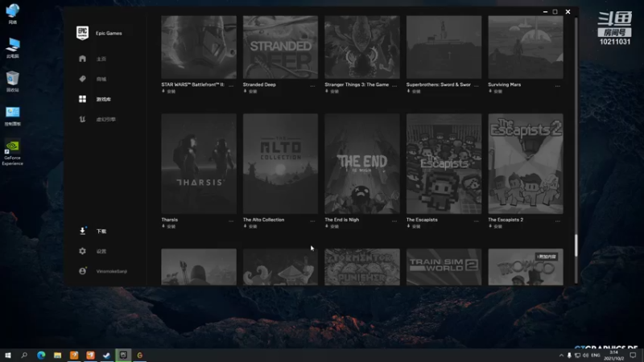This screenshot has width=644, height=362.
Task: Click the Epic Games logo in sidebar
Action: pos(82,33)
